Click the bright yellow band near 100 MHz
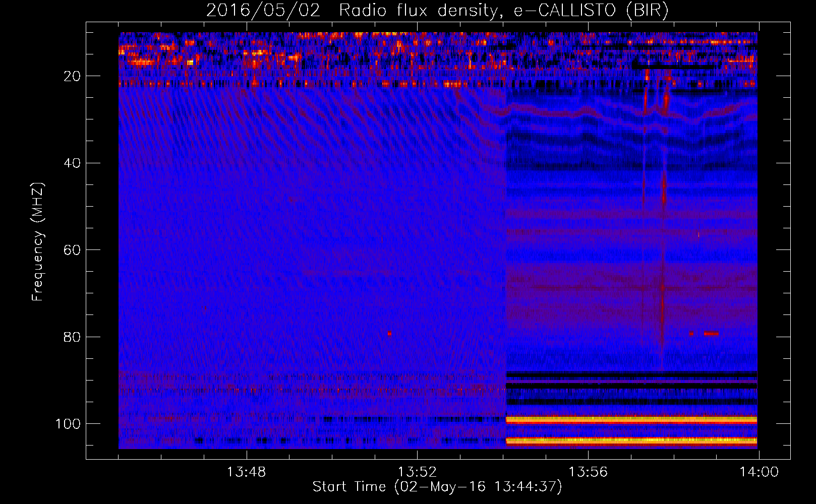 coord(631,419)
